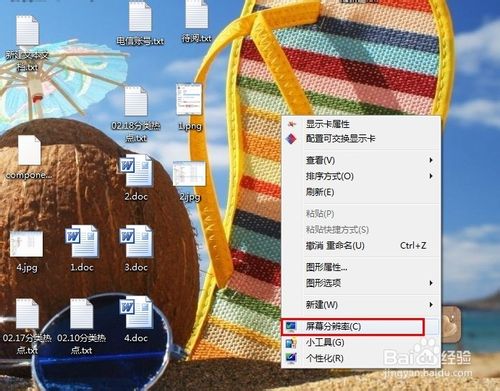Viewport: 500px width, 391px height.
Task: Click the greyed 粘贴(P) menu entry
Action: 361,214
